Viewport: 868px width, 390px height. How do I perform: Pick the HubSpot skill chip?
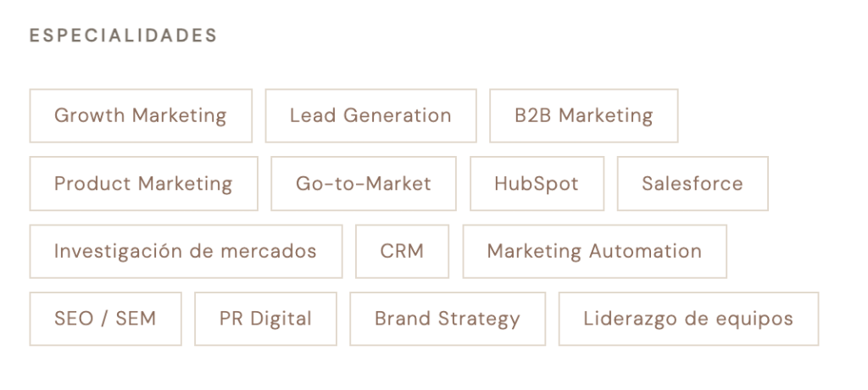coord(537,183)
